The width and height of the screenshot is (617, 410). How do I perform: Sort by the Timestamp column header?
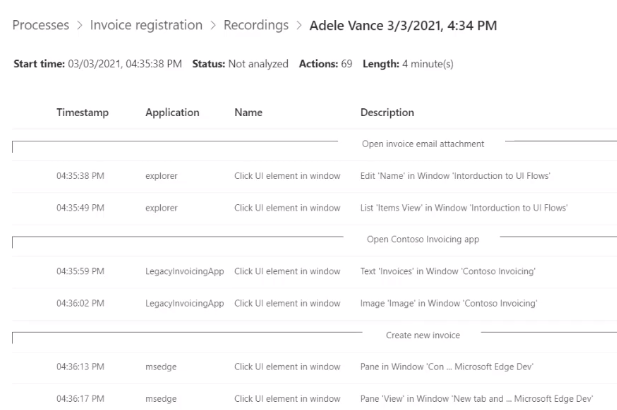(83, 113)
